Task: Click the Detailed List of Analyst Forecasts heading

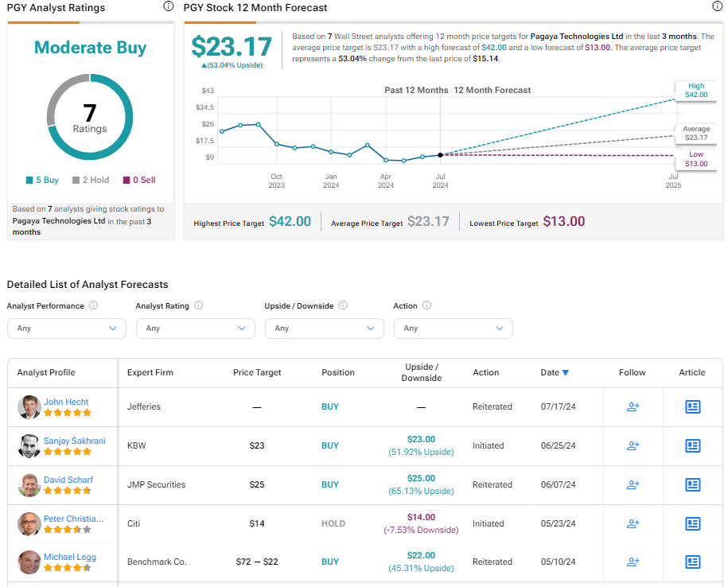Action: pos(88,285)
